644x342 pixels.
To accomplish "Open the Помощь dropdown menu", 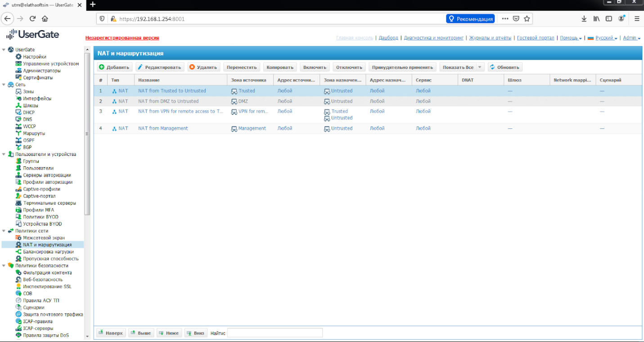I will pos(571,38).
